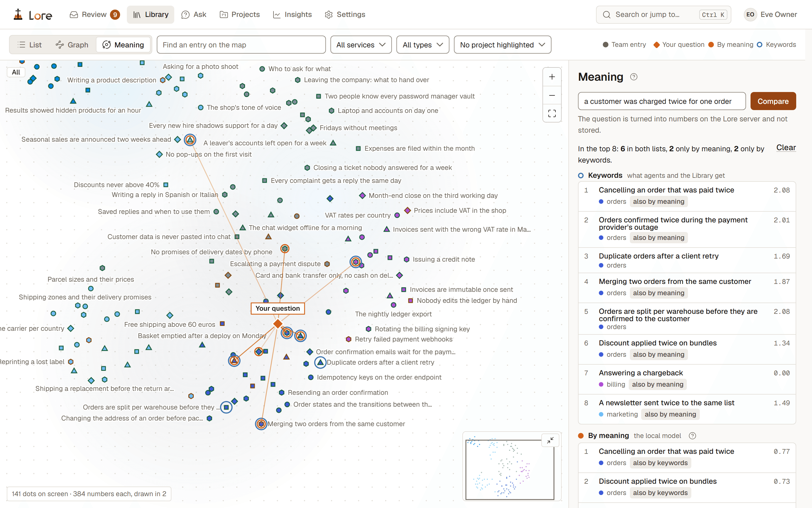Screen dimensions: 812x508
Task: Click the orange Your question diamond on map
Action: coord(278,323)
